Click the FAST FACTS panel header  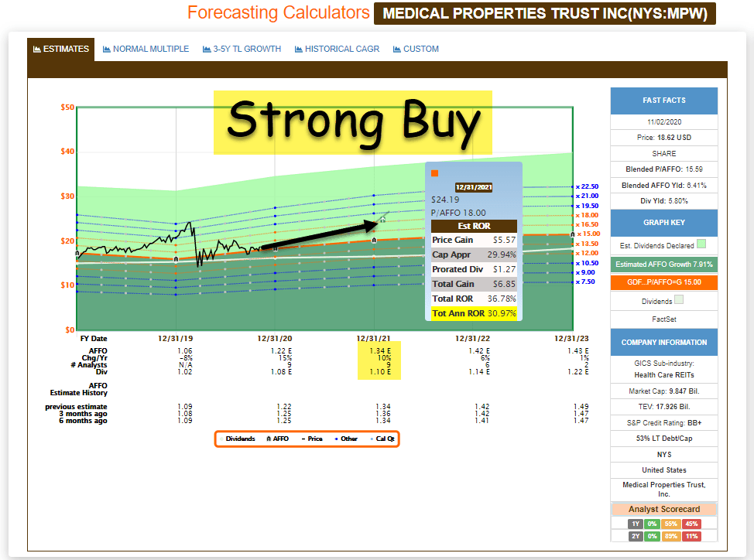click(x=664, y=101)
